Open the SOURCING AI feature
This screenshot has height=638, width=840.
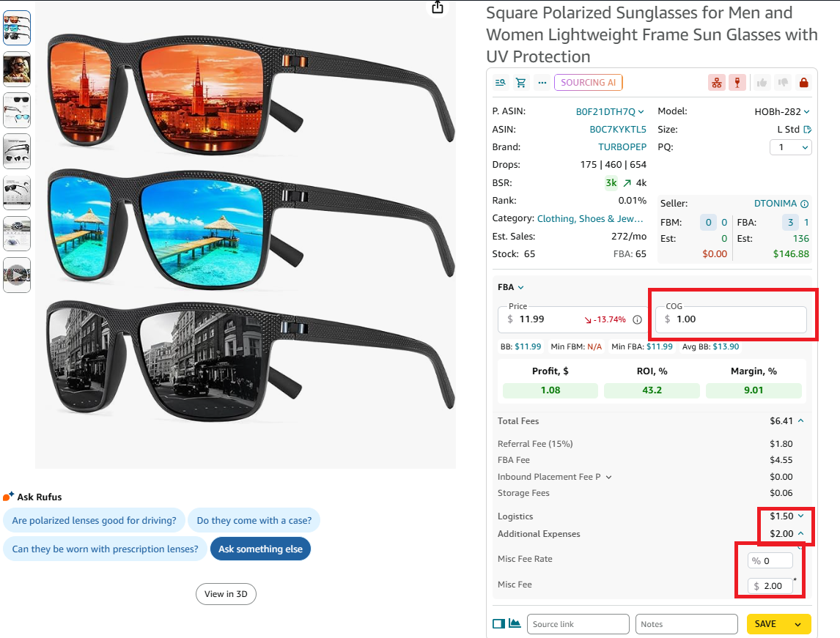tap(588, 82)
